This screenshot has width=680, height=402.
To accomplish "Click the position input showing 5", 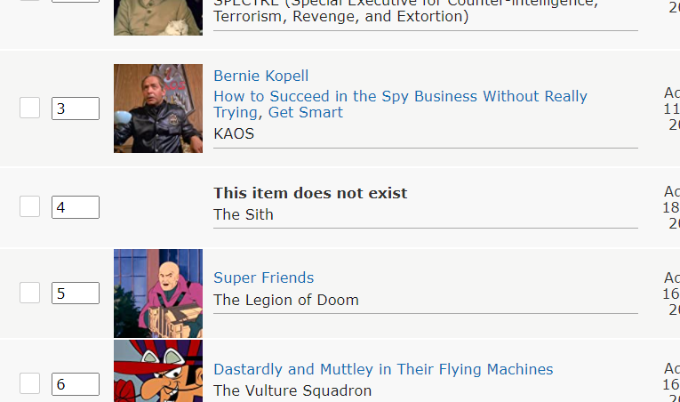I will click(x=75, y=293).
